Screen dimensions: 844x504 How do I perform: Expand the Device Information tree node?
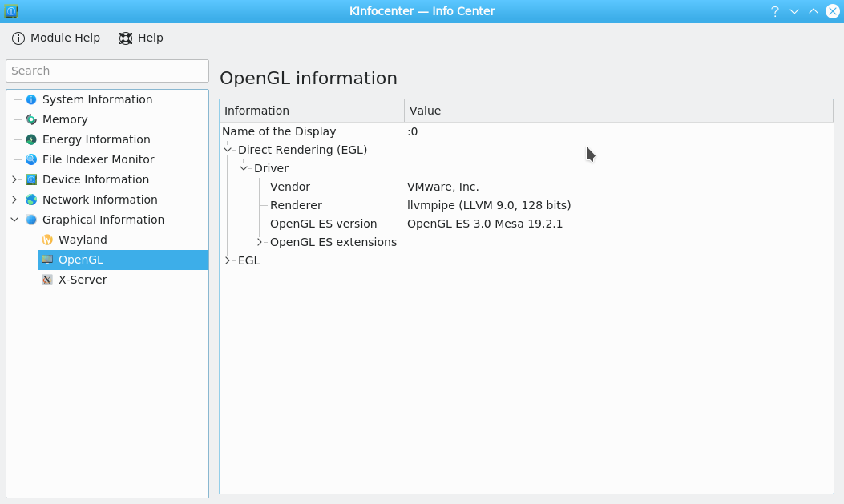coord(14,179)
